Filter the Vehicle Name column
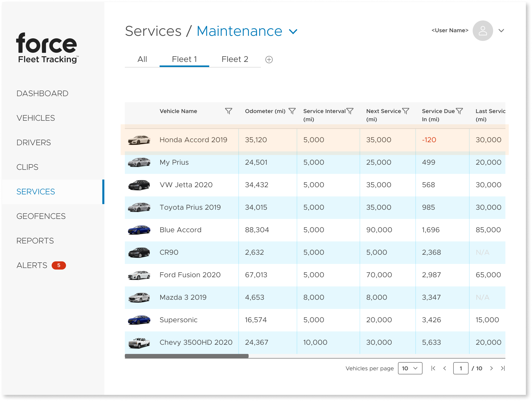The height and width of the screenshot is (401, 532). coord(228,111)
